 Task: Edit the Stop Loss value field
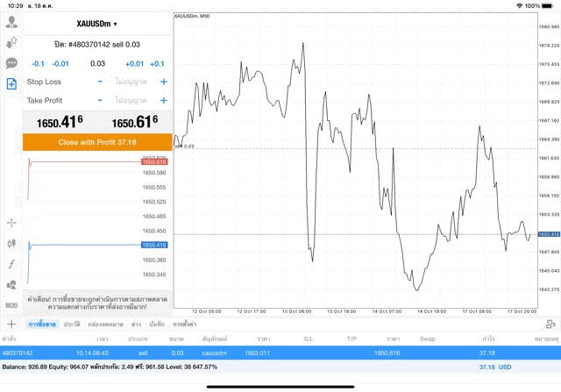[x=131, y=82]
